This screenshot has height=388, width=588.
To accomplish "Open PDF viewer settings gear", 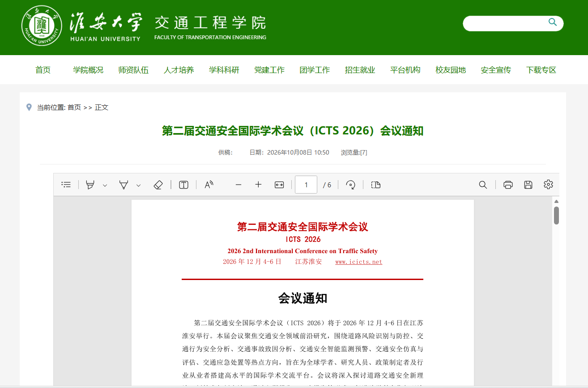I will (549, 185).
